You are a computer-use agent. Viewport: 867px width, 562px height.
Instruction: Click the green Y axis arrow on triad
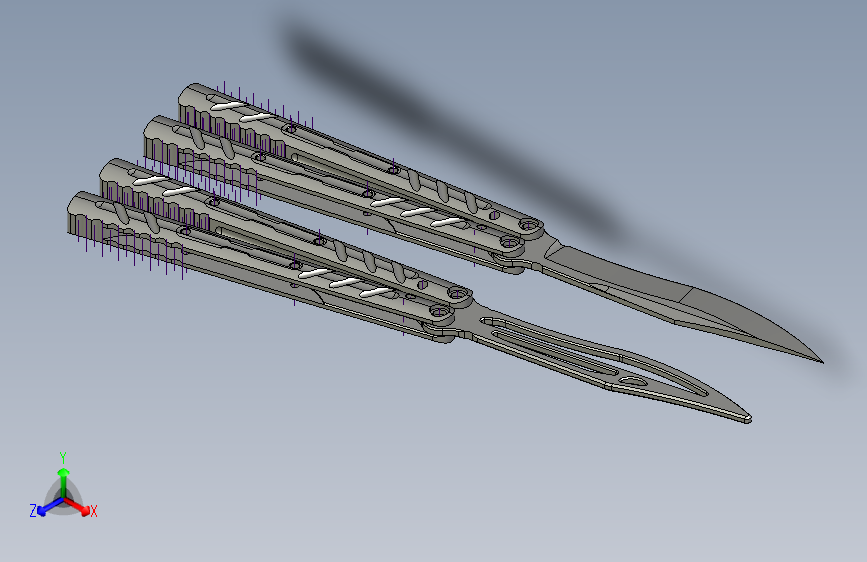click(64, 482)
